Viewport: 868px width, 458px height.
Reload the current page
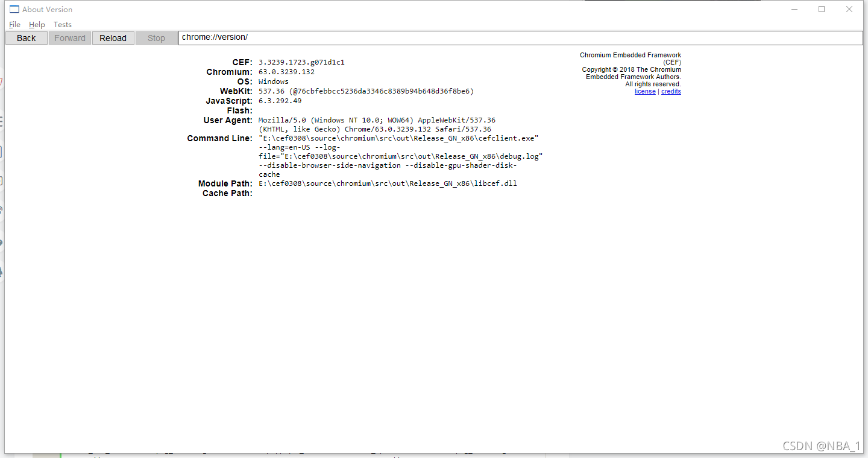pos(113,38)
